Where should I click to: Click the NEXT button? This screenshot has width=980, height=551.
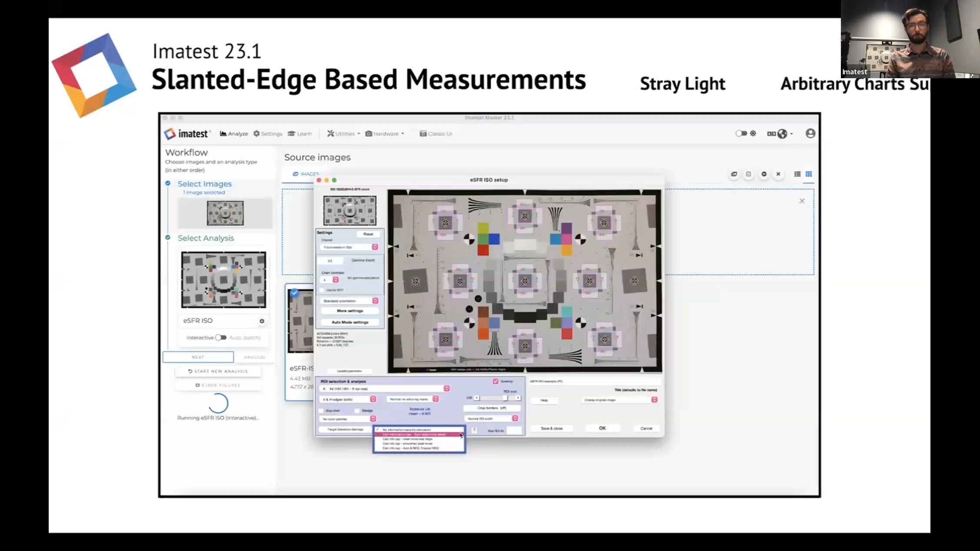pos(198,357)
